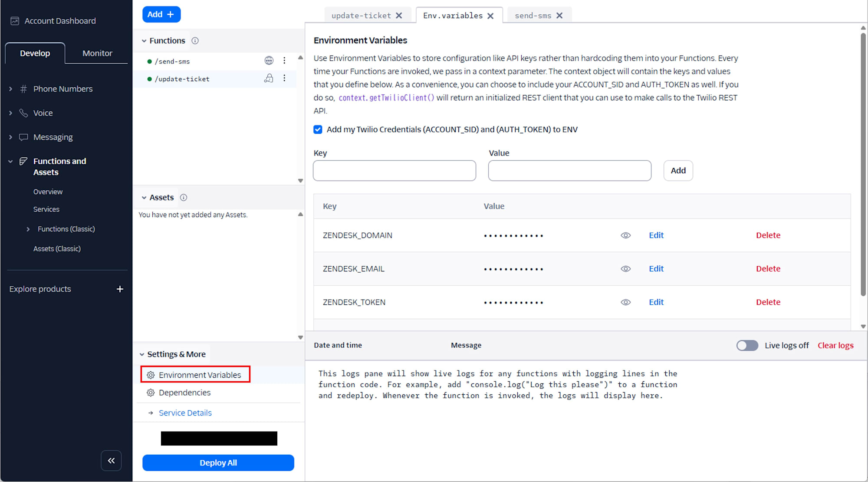Click the gear icon next to Dependencies
This screenshot has height=482, width=868.
pos(151,393)
